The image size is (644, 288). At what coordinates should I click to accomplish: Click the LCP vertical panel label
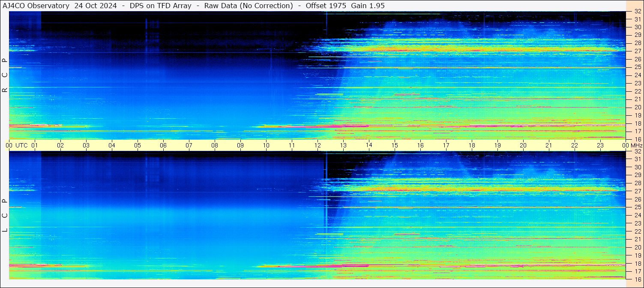(5, 216)
